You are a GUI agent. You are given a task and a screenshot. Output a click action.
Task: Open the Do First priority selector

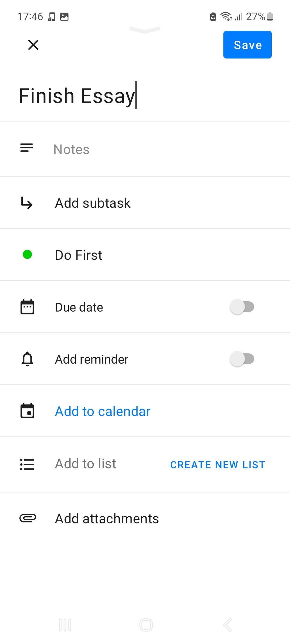pos(79,255)
